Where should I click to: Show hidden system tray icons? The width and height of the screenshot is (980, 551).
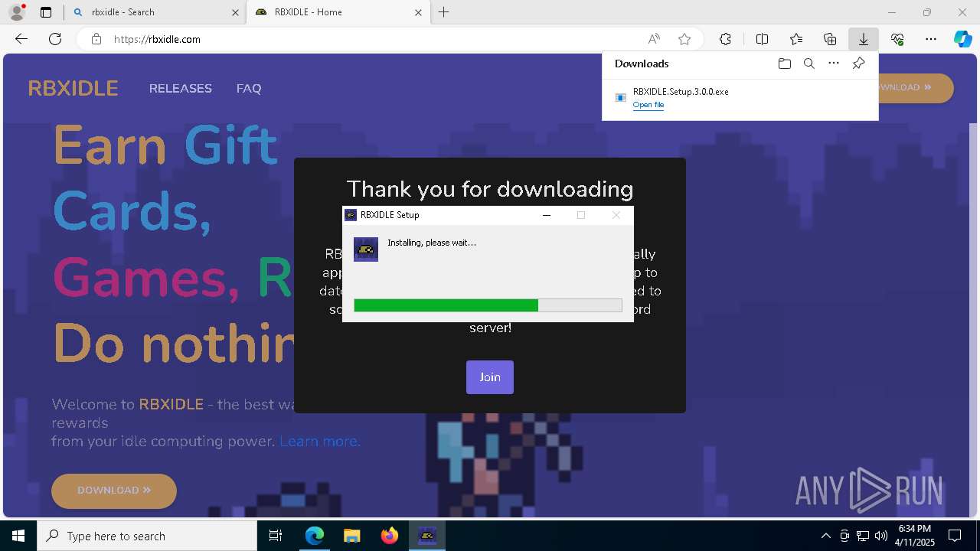(825, 536)
